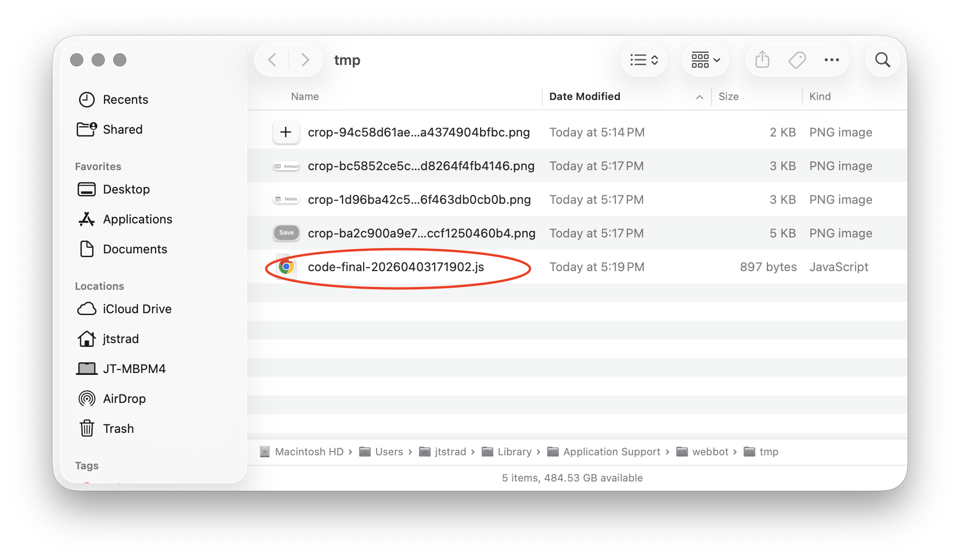Go back with the left chevron
The width and height of the screenshot is (960, 560).
click(x=272, y=60)
